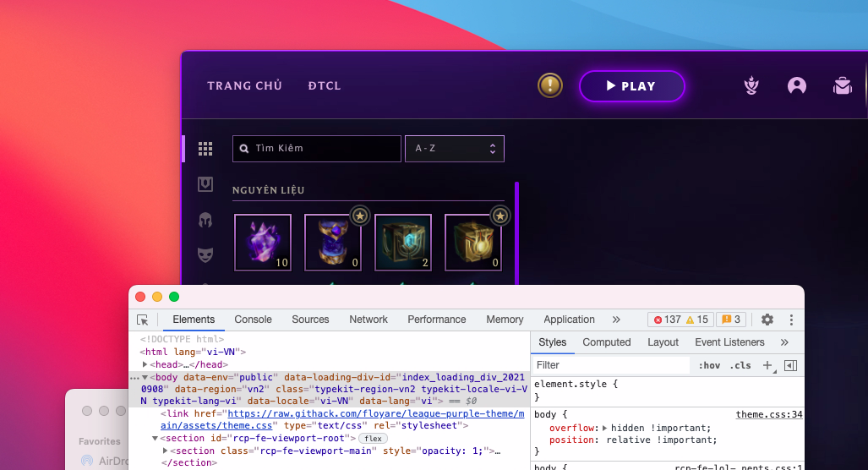Switch to the Layout pane tab
Screen dimensions: 868x470
[663, 342]
